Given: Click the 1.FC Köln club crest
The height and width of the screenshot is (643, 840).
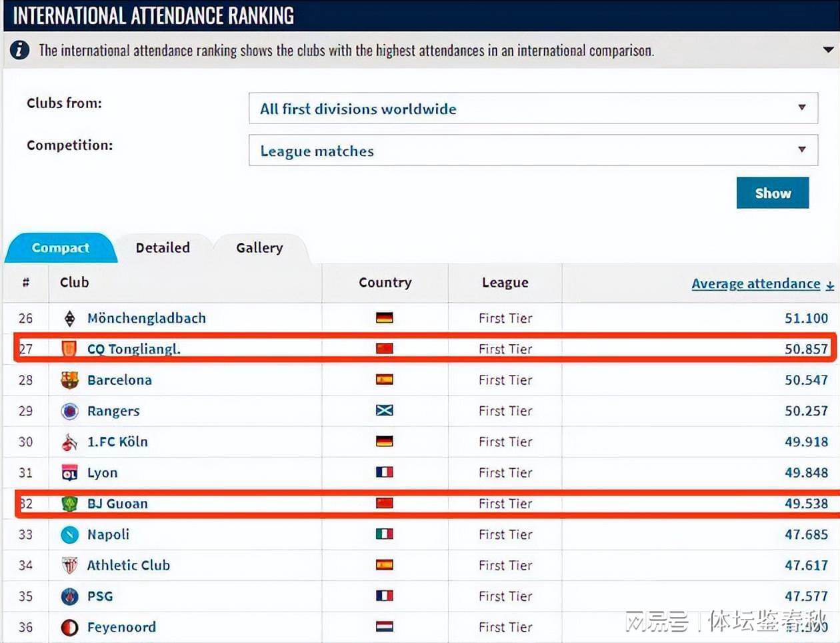Looking at the screenshot, I should pos(69,442).
